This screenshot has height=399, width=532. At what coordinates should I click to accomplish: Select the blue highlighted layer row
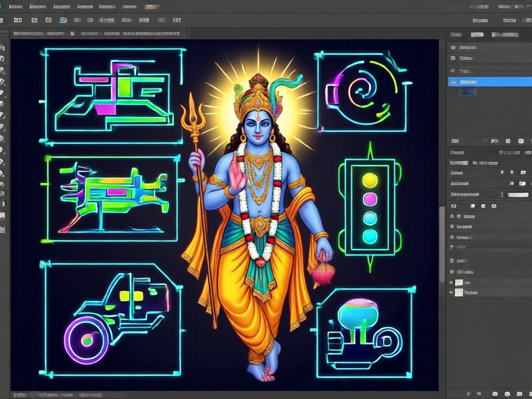click(490, 82)
